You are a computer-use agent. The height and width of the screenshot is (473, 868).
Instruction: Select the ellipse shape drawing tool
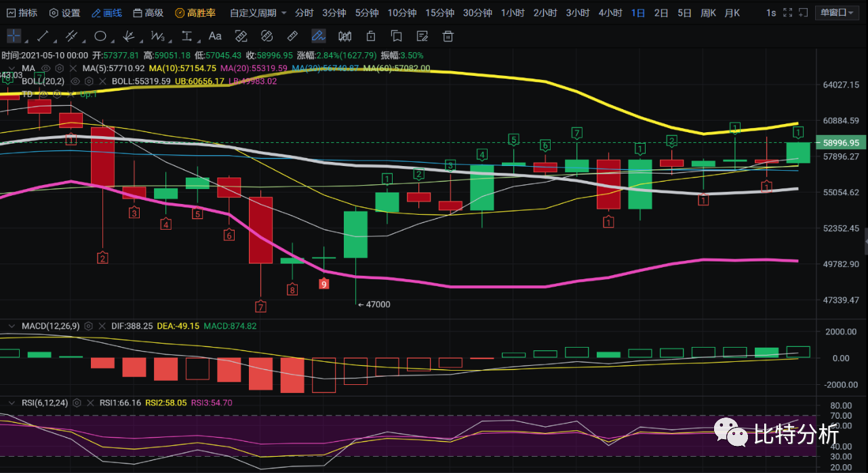100,36
